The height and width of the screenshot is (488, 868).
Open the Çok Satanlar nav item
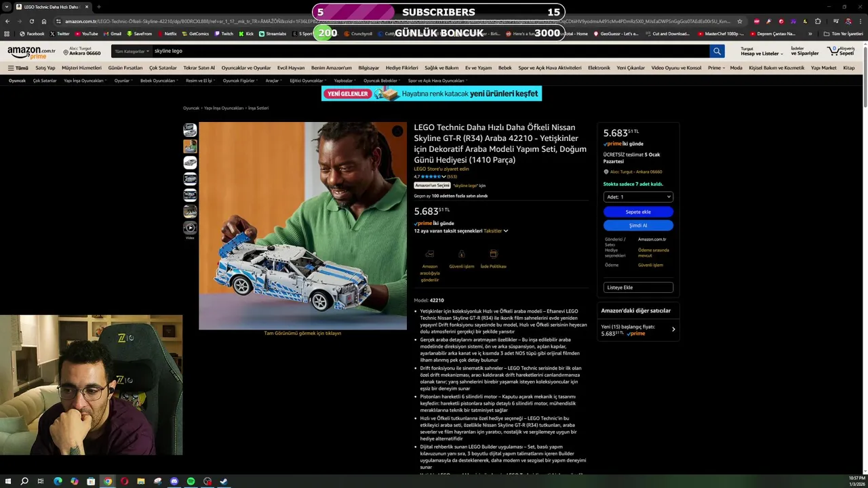pos(163,68)
